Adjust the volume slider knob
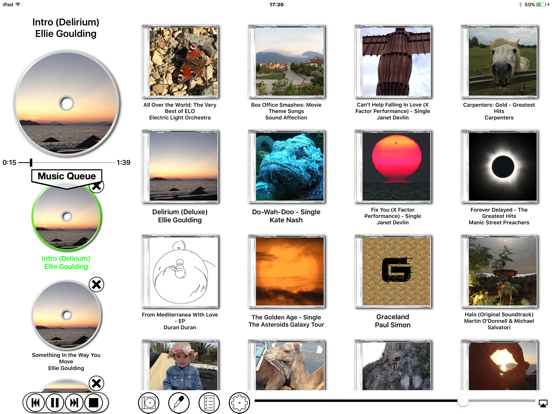This screenshot has width=552, height=414. [x=463, y=400]
